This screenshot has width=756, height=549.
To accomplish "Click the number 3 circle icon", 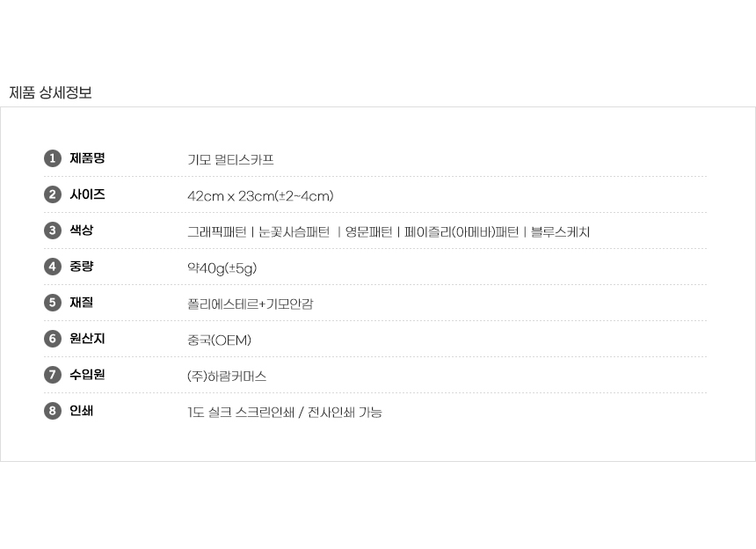I will click(x=53, y=231).
